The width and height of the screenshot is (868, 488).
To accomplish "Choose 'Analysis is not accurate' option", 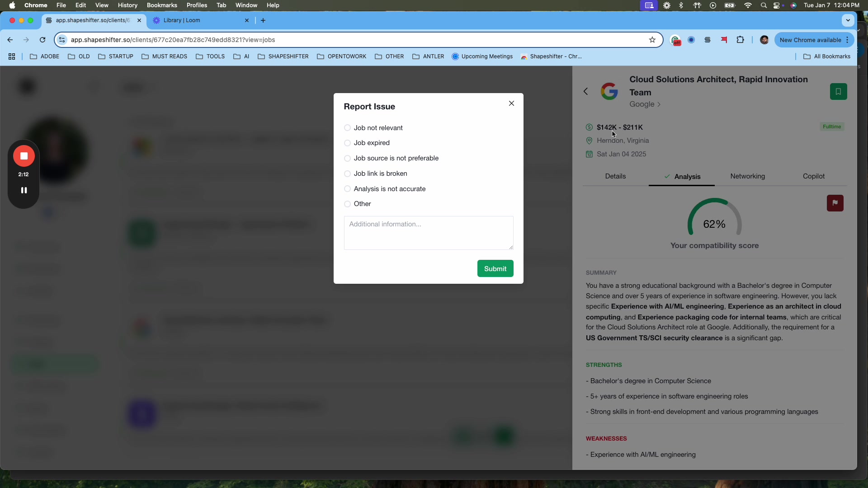I will tap(348, 189).
